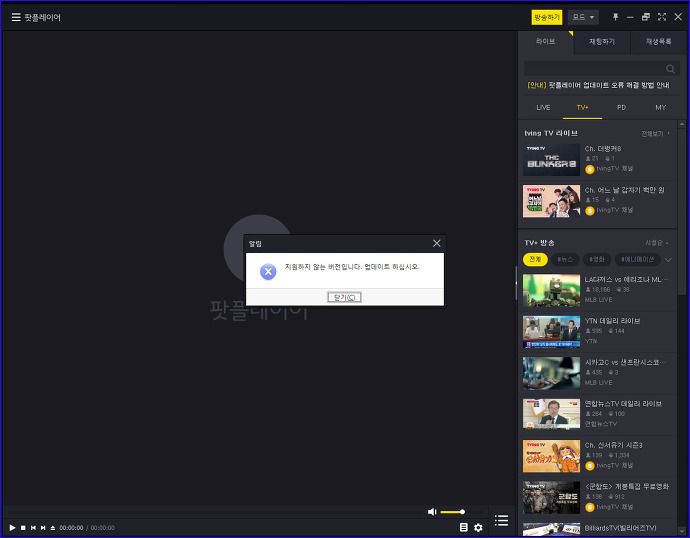Open the 모드 mode dropdown
The image size is (690, 538).
point(583,17)
